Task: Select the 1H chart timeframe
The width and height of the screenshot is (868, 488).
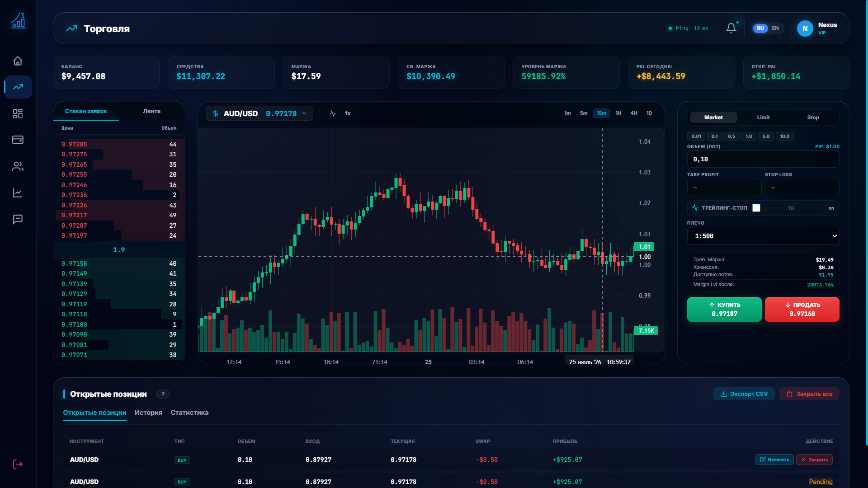Action: point(618,113)
